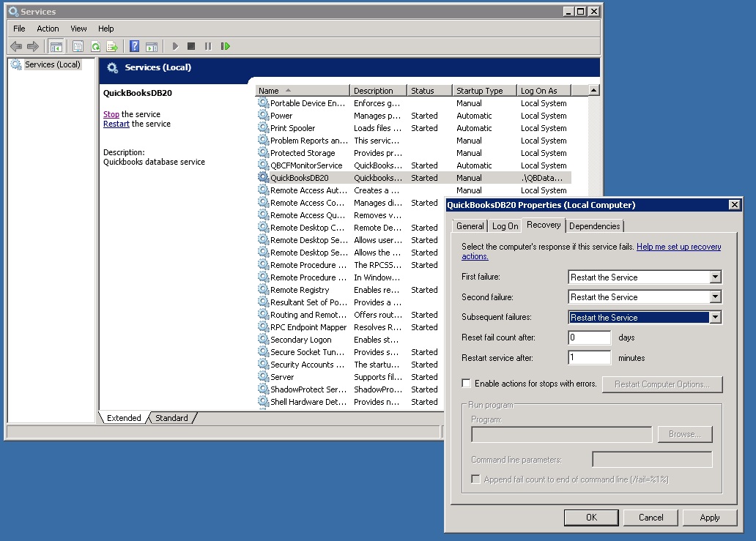Click the gear icon of the Server service
This screenshot has height=541, width=756.
coord(263,376)
